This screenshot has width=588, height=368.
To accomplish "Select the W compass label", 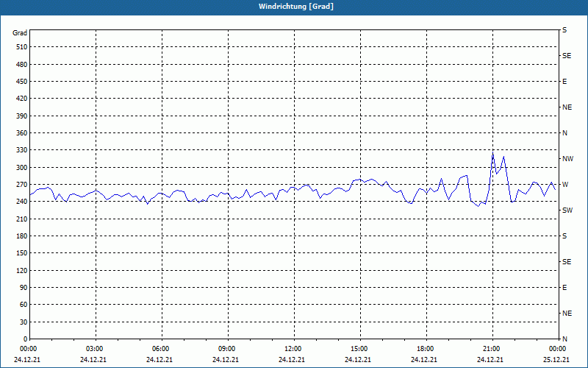I will [x=565, y=185].
